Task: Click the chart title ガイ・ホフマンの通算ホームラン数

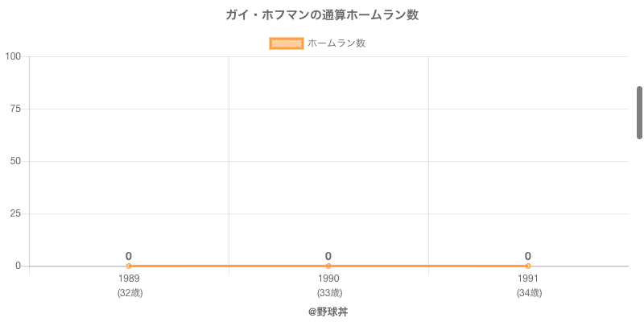Action: [322, 15]
